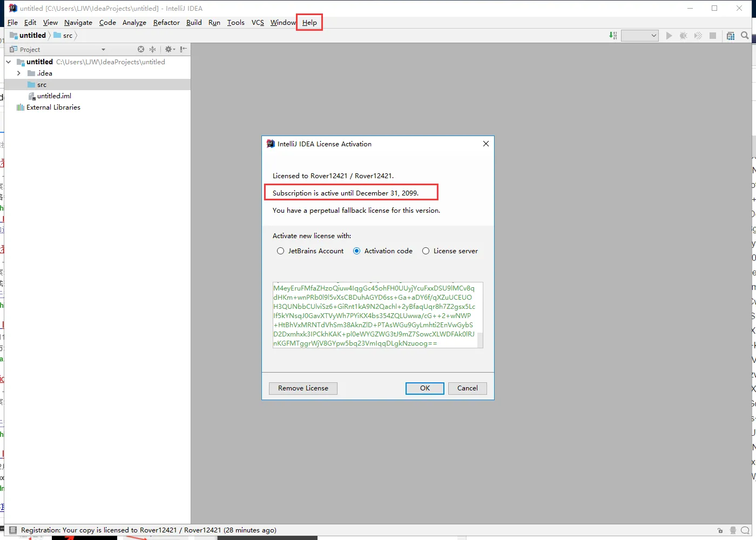Select the untitled root in project tree
The height and width of the screenshot is (540, 756).
[x=97, y=62]
